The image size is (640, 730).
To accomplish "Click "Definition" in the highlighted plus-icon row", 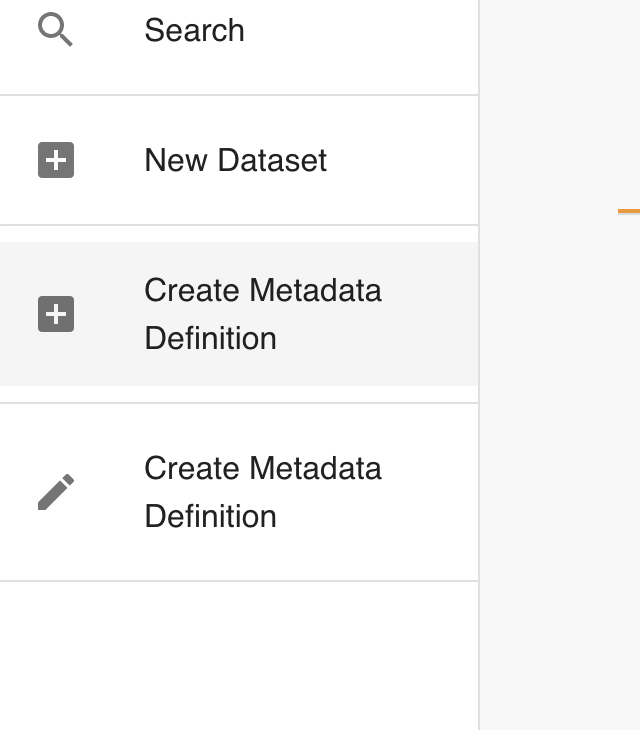I will point(210,338).
